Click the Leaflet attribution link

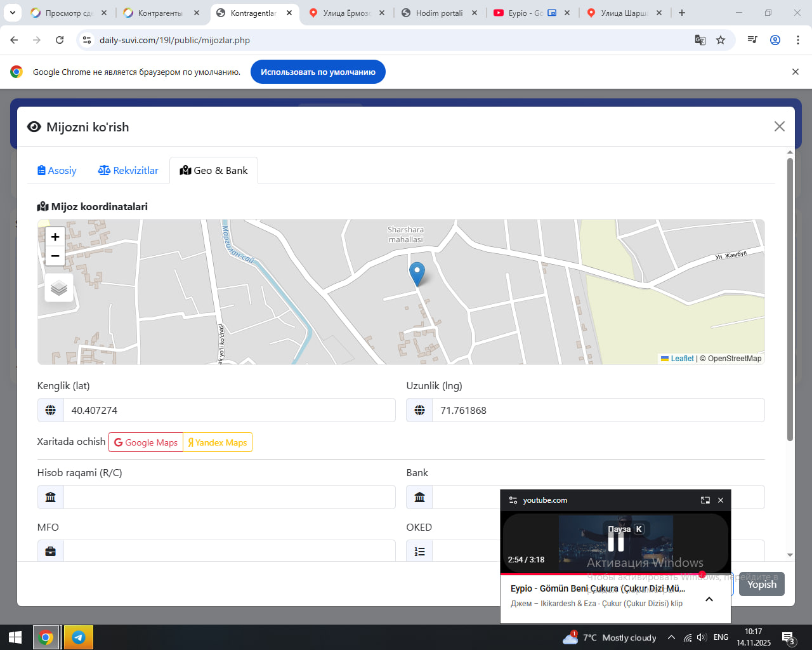point(682,359)
